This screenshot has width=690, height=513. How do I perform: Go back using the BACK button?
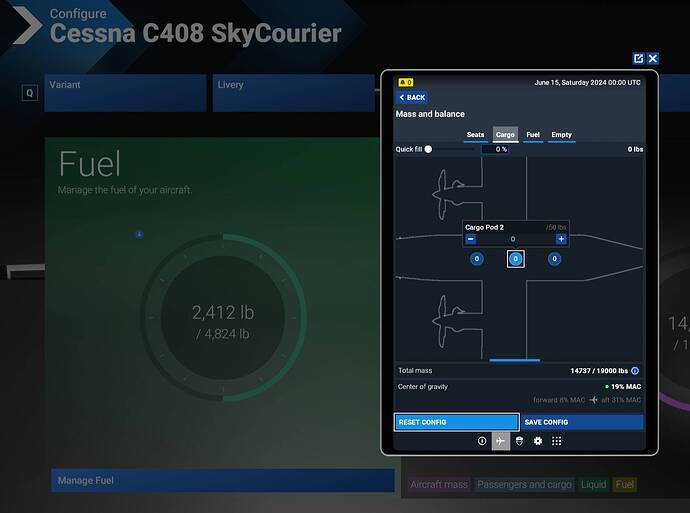[412, 98]
